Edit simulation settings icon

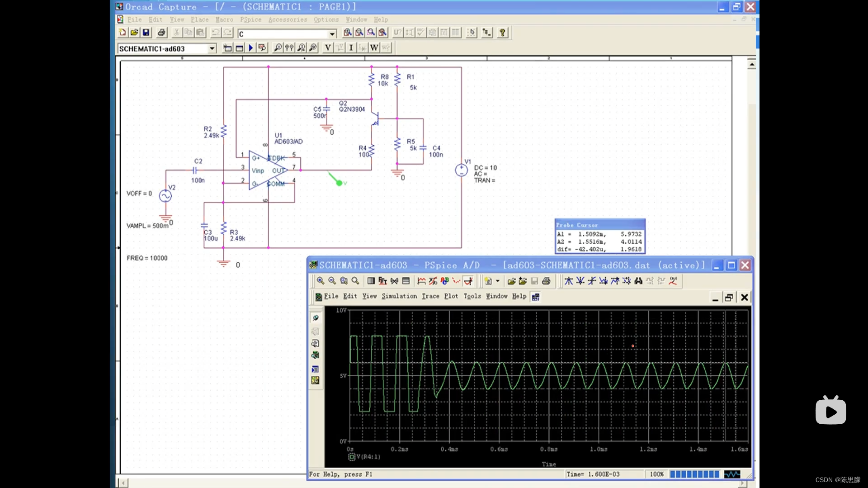pyautogui.click(x=239, y=48)
